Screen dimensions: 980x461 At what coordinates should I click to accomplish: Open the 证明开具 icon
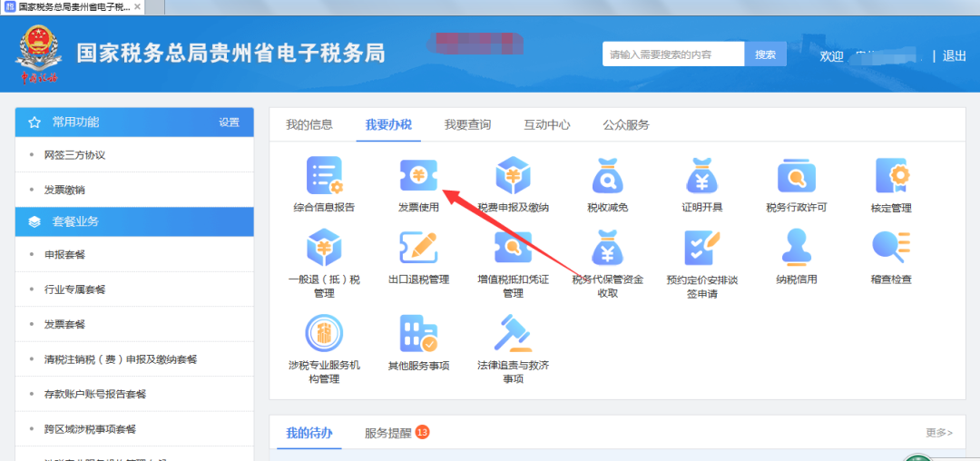[701, 175]
